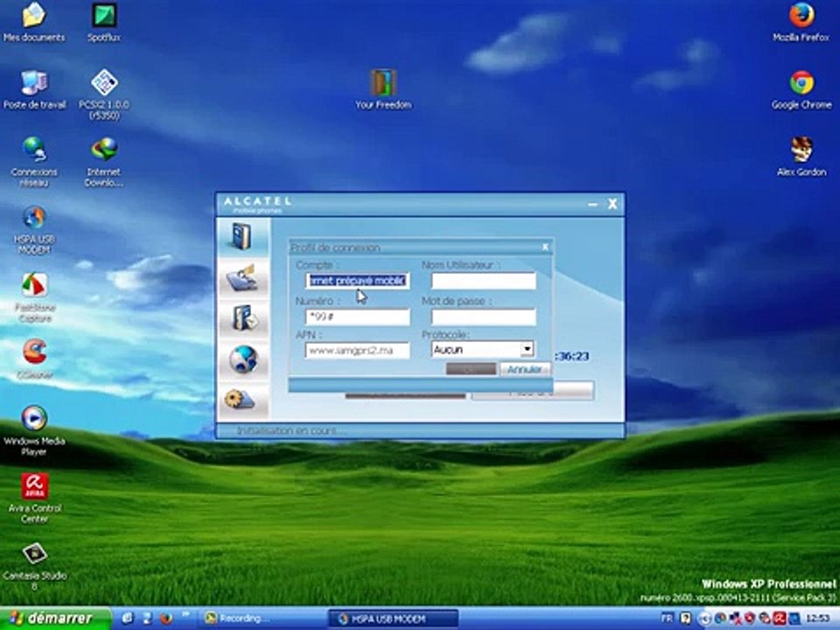This screenshot has width=840, height=630.
Task: Click the Mot de passe field
Action: click(x=484, y=317)
